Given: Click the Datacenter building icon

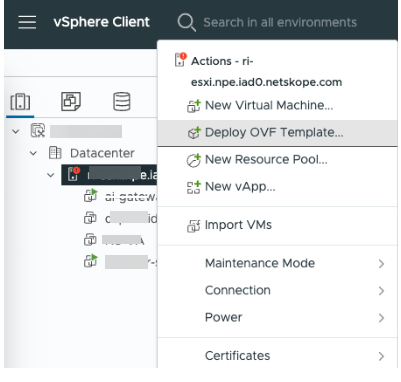Looking at the screenshot, I should [x=55, y=153].
